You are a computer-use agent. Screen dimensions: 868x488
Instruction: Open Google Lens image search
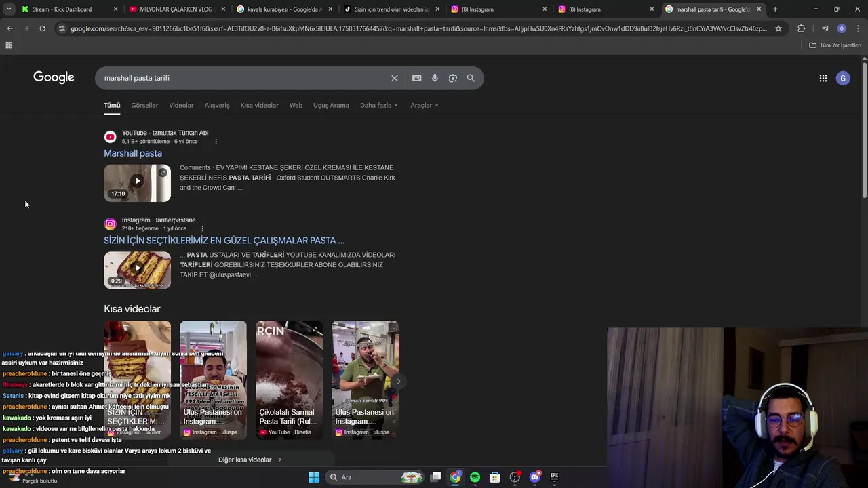[453, 78]
